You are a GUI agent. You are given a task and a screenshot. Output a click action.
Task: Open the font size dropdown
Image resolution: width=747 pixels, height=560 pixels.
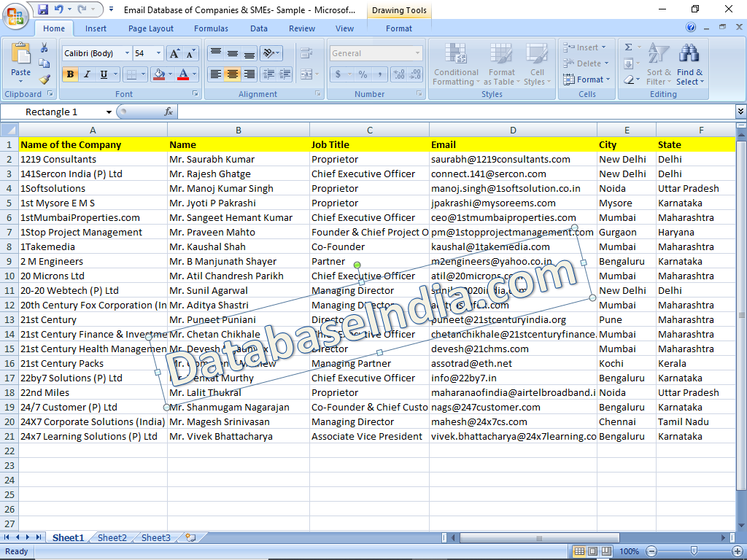tap(158, 53)
